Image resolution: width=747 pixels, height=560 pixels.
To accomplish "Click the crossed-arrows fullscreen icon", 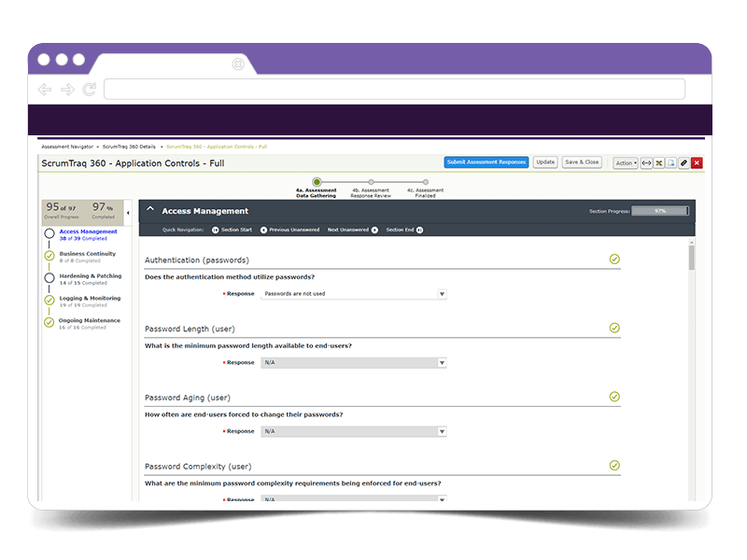I will [659, 162].
